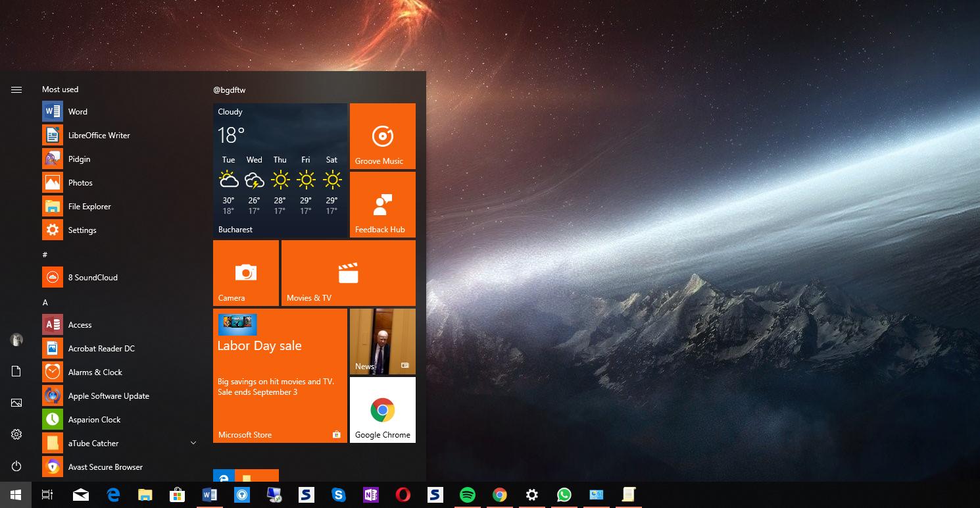Viewport: 980px width, 508px height.
Task: Click the Windows Start button
Action: click(x=16, y=495)
